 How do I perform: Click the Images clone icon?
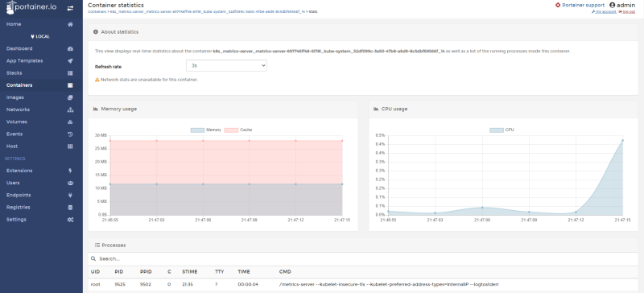(x=70, y=97)
